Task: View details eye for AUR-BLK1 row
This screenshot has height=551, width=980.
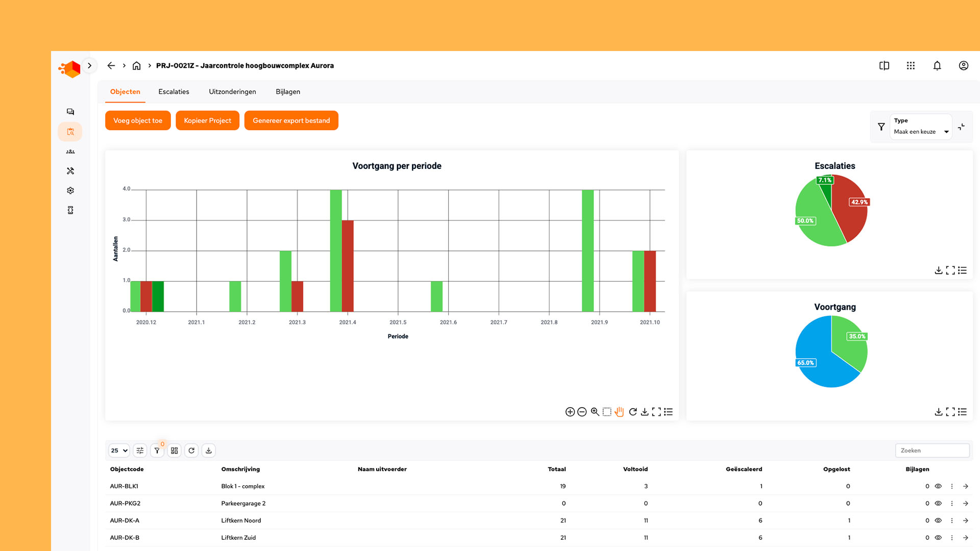Action: tap(938, 486)
